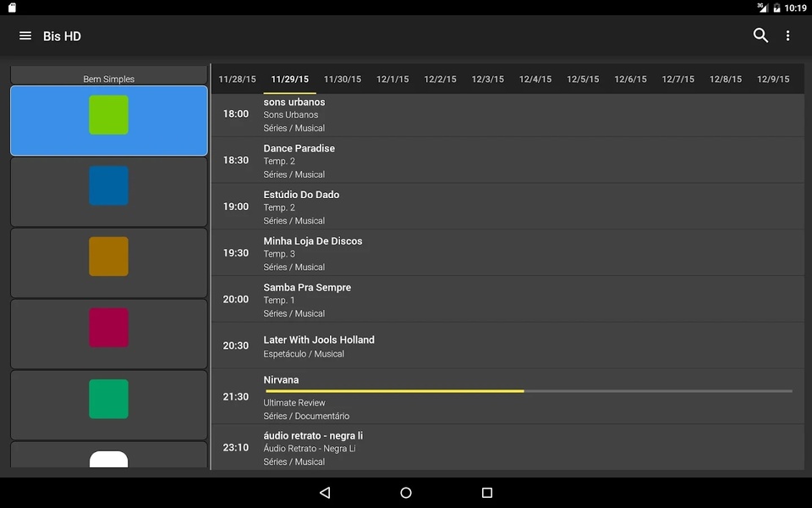Open the hamburger navigation menu
The width and height of the screenshot is (812, 508).
25,36
